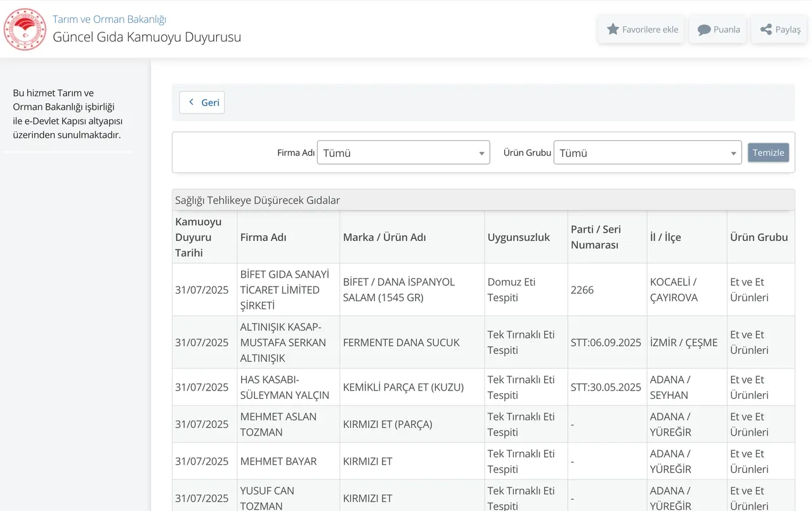Open the Tarım ve Orman Bakanlığı link
The image size is (812, 511).
(109, 20)
